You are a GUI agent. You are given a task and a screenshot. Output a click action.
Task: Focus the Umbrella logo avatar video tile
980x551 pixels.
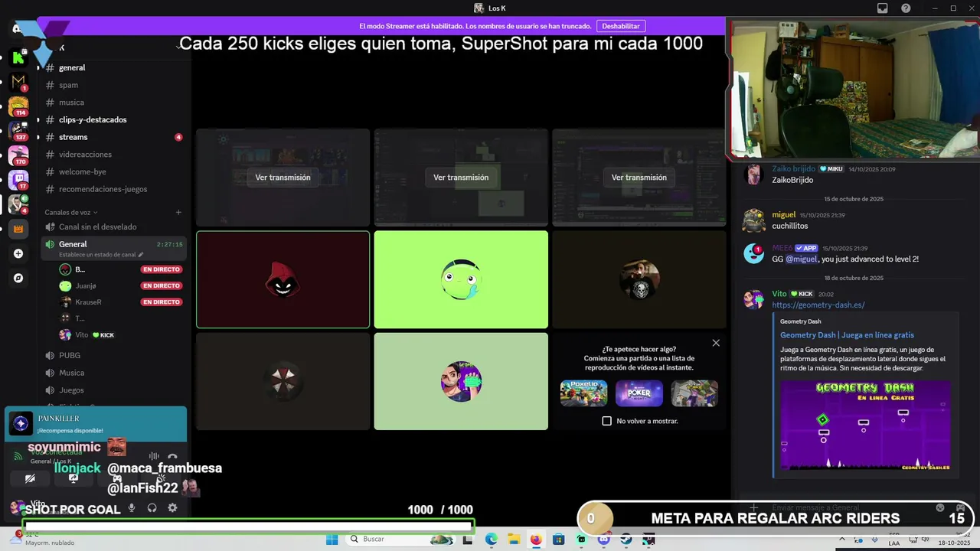(x=283, y=381)
